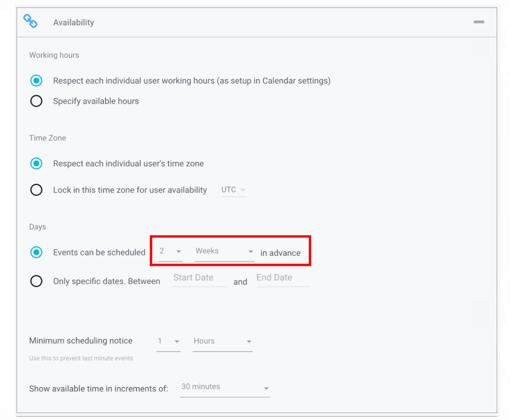
Task: Open the UTC time zone dropdown
Action: tap(233, 190)
